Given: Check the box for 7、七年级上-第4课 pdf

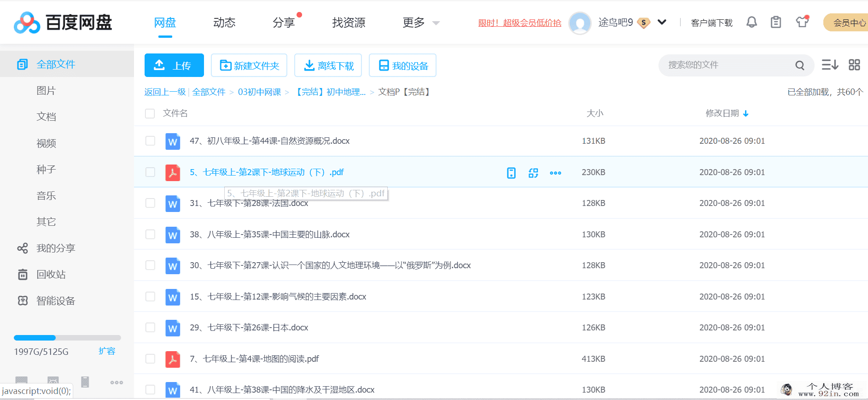Looking at the screenshot, I should click(x=150, y=359).
